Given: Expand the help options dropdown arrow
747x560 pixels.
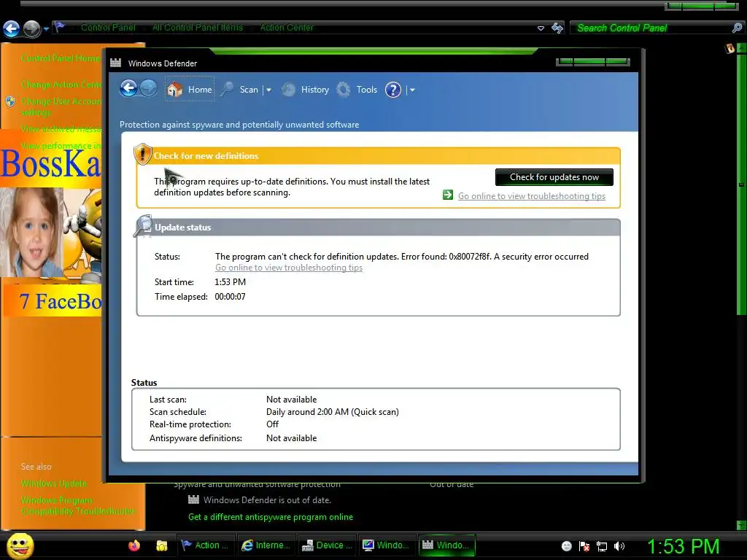Looking at the screenshot, I should (x=413, y=90).
